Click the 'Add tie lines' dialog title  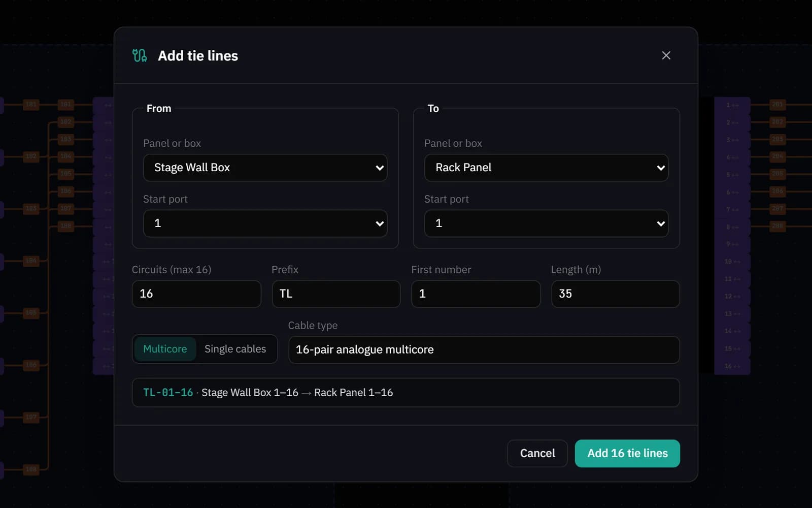[198, 55]
